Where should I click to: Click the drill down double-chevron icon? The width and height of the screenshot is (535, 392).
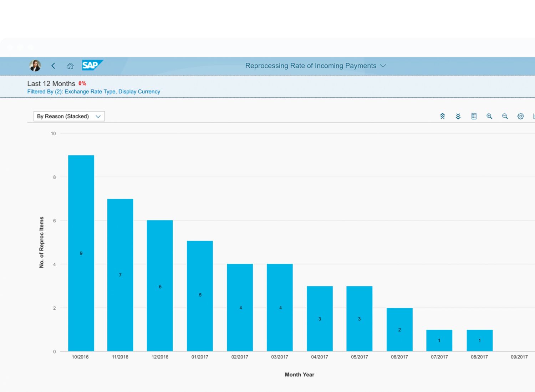[458, 116]
